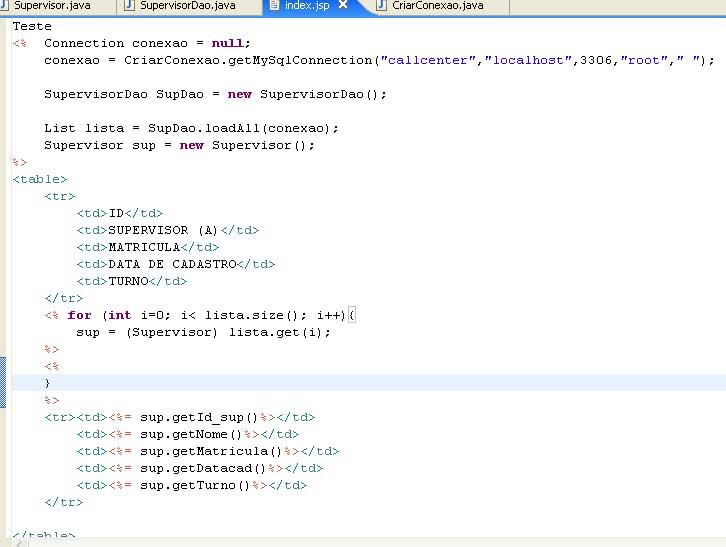Image resolution: width=726 pixels, height=547 pixels.
Task: Click the opening table tag
Action: tap(40, 179)
